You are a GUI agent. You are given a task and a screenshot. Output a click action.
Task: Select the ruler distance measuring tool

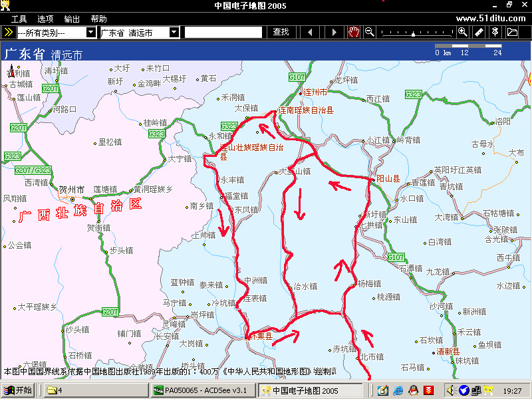point(479,32)
